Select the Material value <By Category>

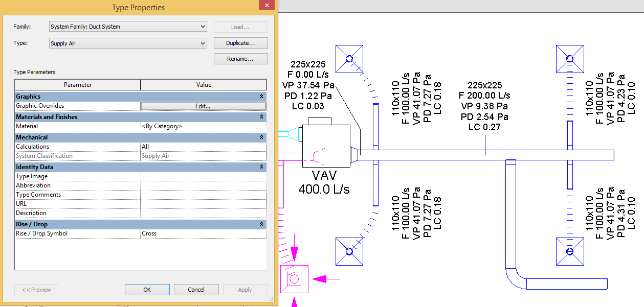coord(203,126)
